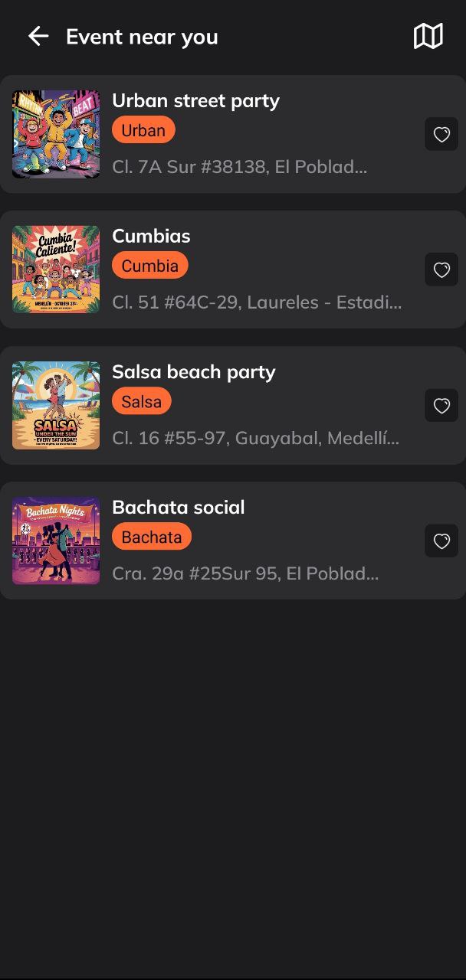466x980 pixels.
Task: Like the Salsa beach party event
Action: tap(441, 405)
